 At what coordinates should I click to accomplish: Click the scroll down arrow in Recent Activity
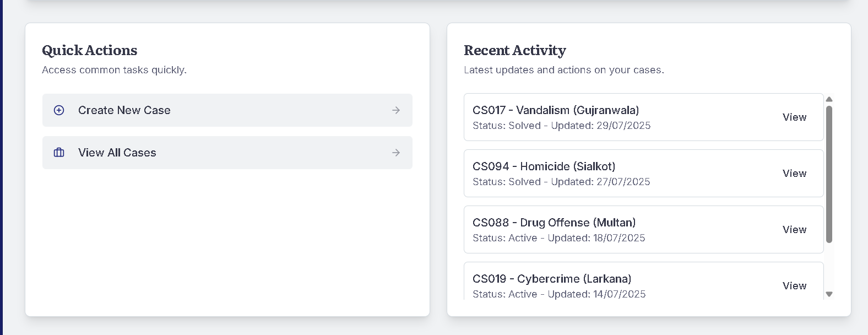829,294
